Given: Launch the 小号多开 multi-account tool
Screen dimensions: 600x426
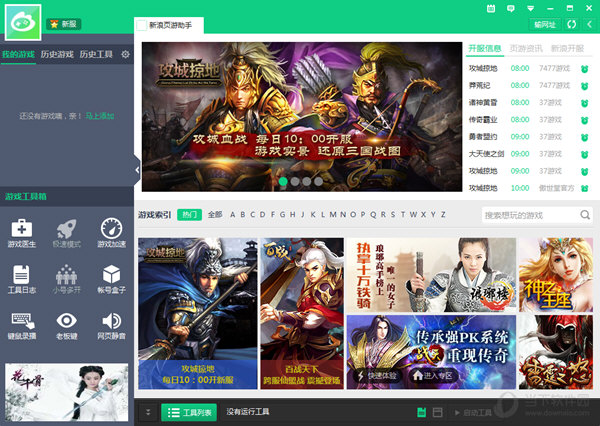Looking at the screenshot, I should tap(67, 279).
